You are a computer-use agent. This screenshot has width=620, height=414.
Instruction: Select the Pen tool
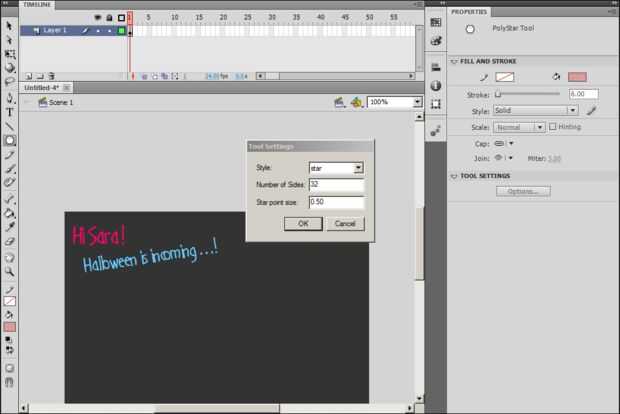(9, 98)
